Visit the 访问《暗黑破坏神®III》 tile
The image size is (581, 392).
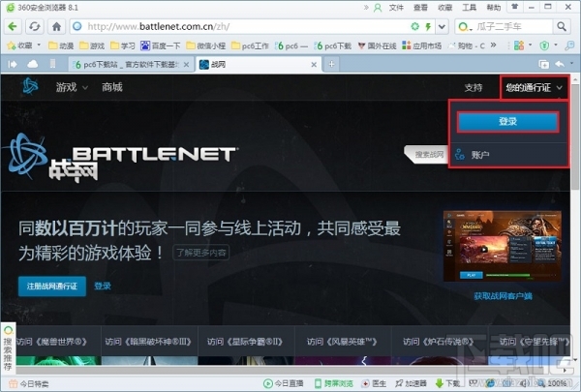click(x=149, y=342)
